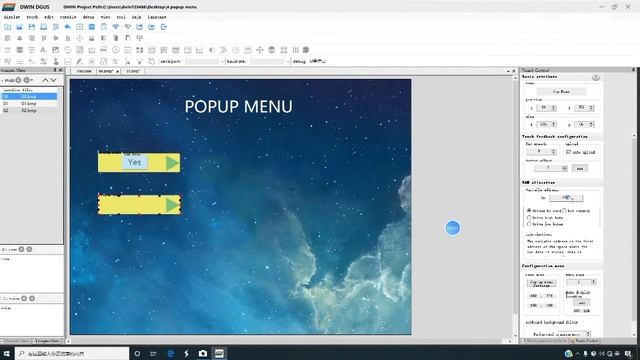Click the double-chevron control icon

(224, 50)
